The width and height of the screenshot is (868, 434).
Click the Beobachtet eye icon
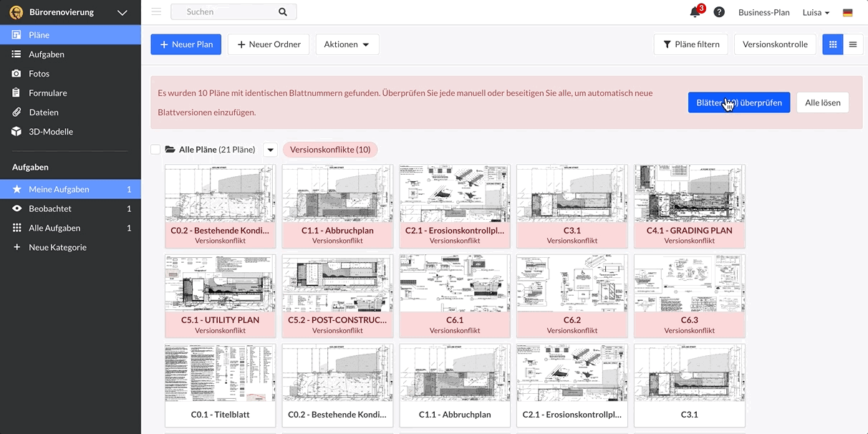[x=17, y=208]
